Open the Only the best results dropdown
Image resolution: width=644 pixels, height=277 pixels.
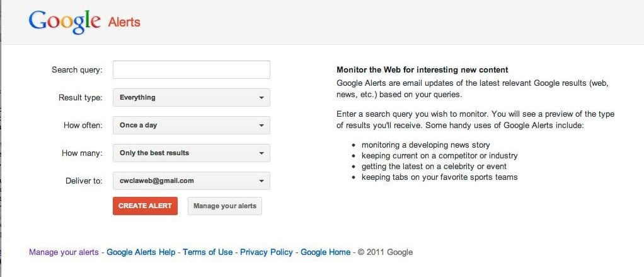(x=192, y=153)
